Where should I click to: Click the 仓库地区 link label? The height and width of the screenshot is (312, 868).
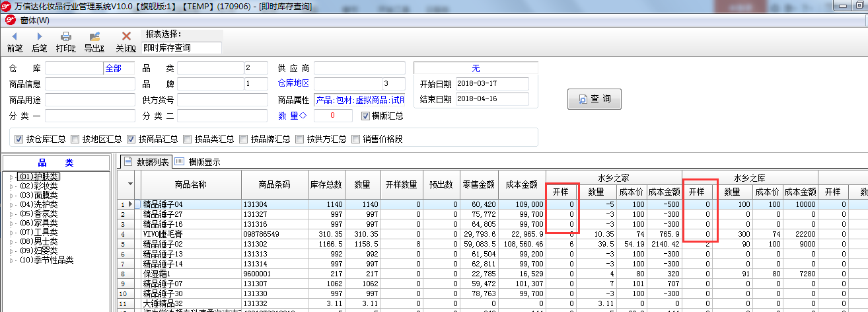click(294, 83)
